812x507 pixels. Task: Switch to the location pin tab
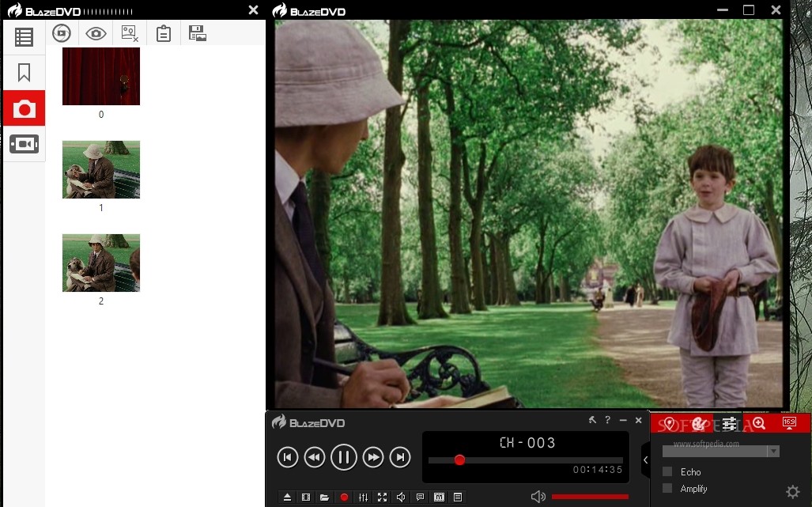pos(669,424)
